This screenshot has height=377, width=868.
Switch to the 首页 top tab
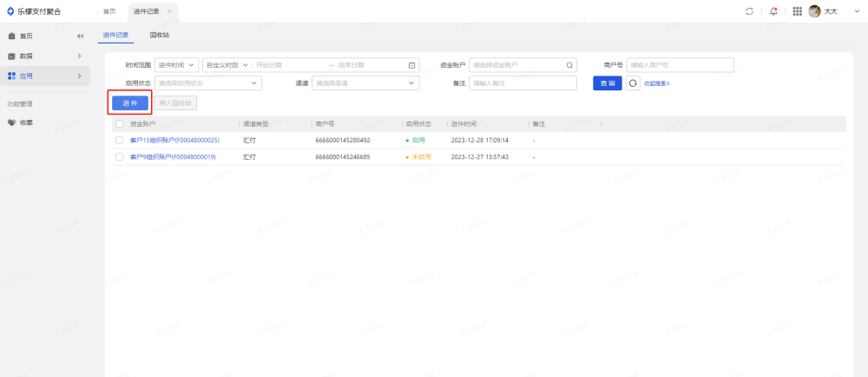(x=109, y=11)
